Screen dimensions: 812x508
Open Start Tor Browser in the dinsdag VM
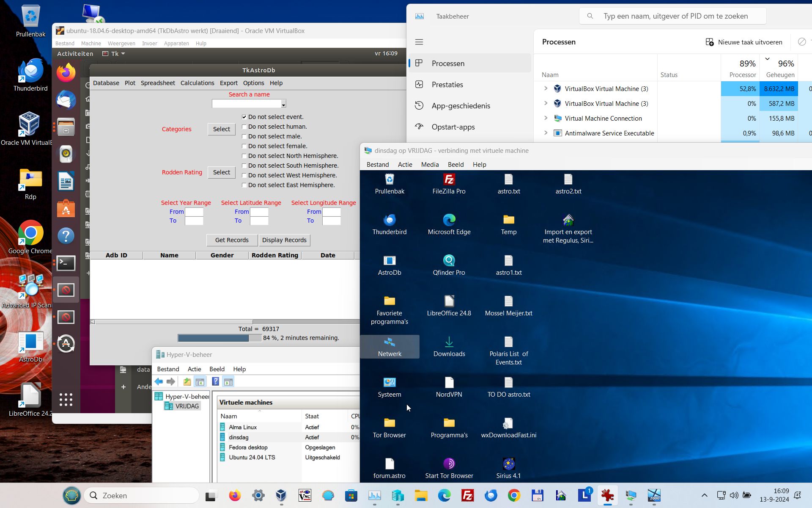click(x=449, y=468)
